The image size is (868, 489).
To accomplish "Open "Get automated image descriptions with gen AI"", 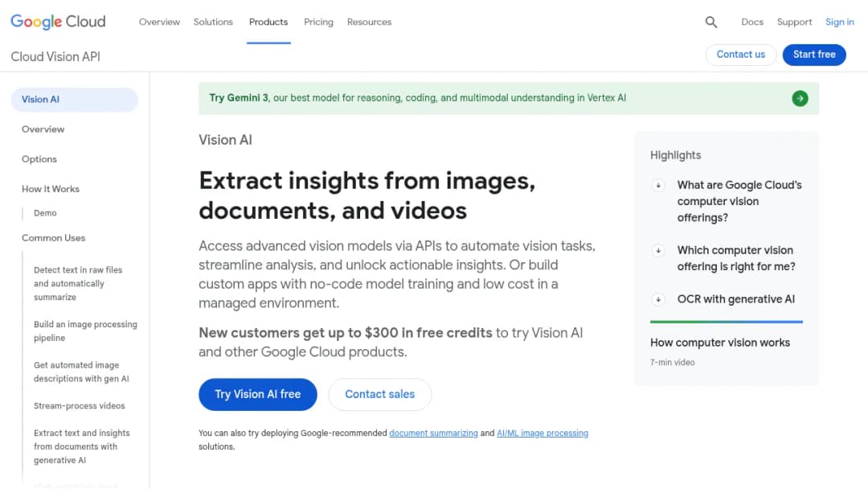I will pyautogui.click(x=81, y=372).
